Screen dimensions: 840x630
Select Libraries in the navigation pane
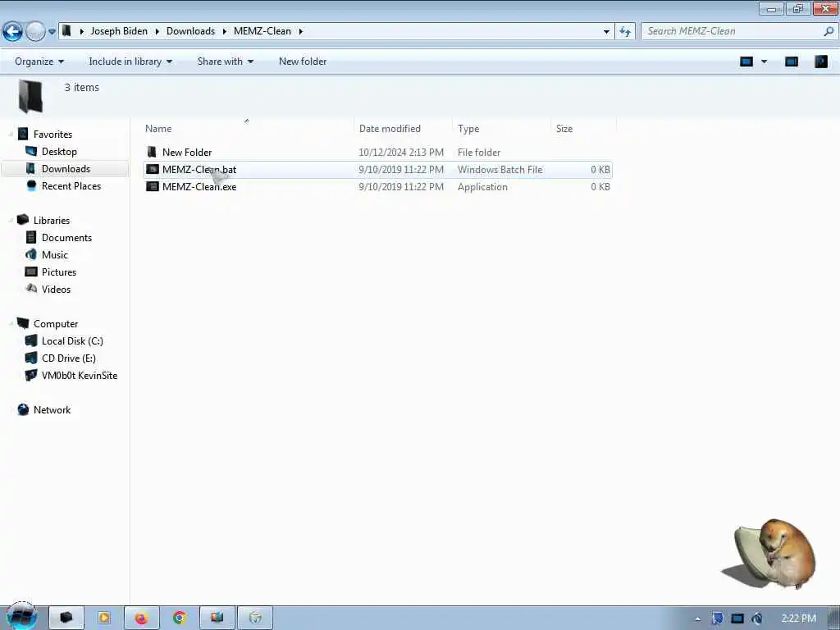(52, 220)
